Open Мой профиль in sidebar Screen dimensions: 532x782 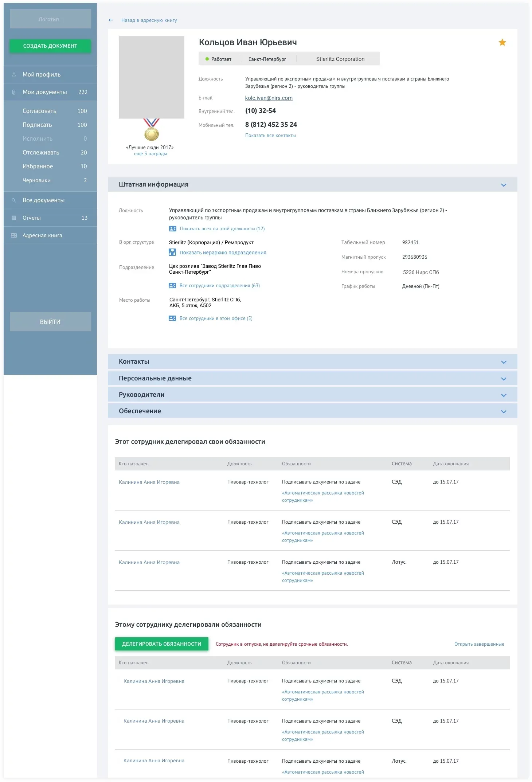[x=50, y=75]
